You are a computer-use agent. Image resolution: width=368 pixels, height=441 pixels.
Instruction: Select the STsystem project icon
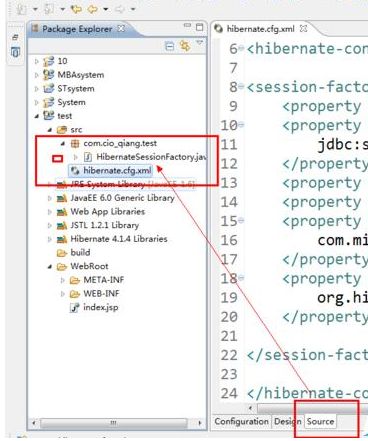pos(48,88)
